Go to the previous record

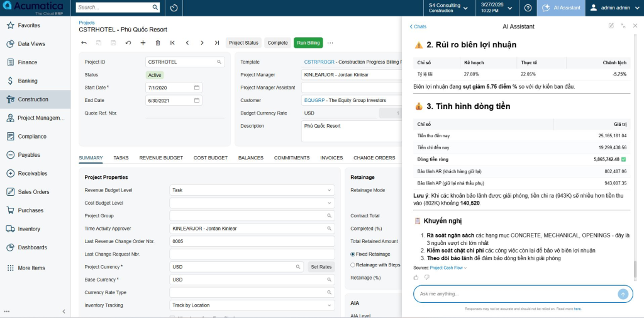click(x=187, y=43)
